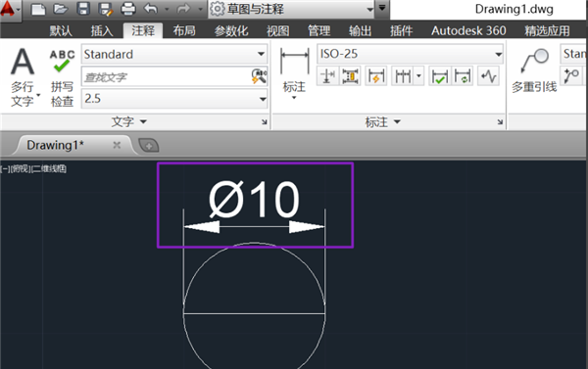Start the 多行文字 multiline text tool
588x369 pixels.
tap(23, 76)
